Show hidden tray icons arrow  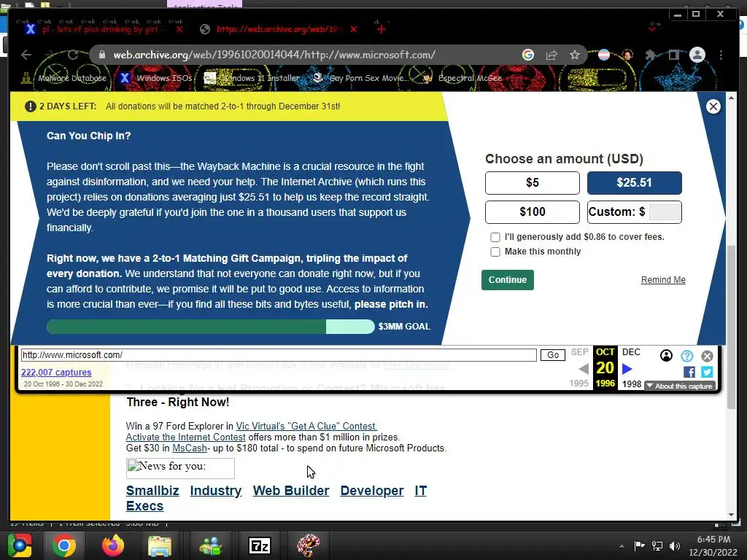click(x=622, y=547)
